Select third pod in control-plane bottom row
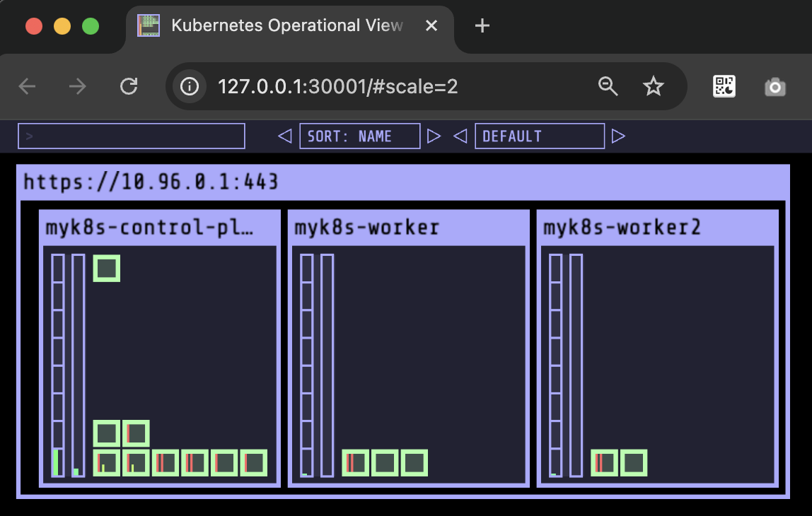Viewport: 812px width, 516px height. click(x=166, y=463)
